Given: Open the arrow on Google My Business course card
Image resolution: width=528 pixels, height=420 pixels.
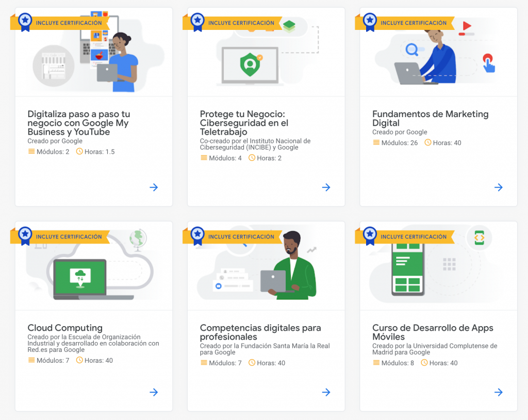Looking at the screenshot, I should click(154, 187).
